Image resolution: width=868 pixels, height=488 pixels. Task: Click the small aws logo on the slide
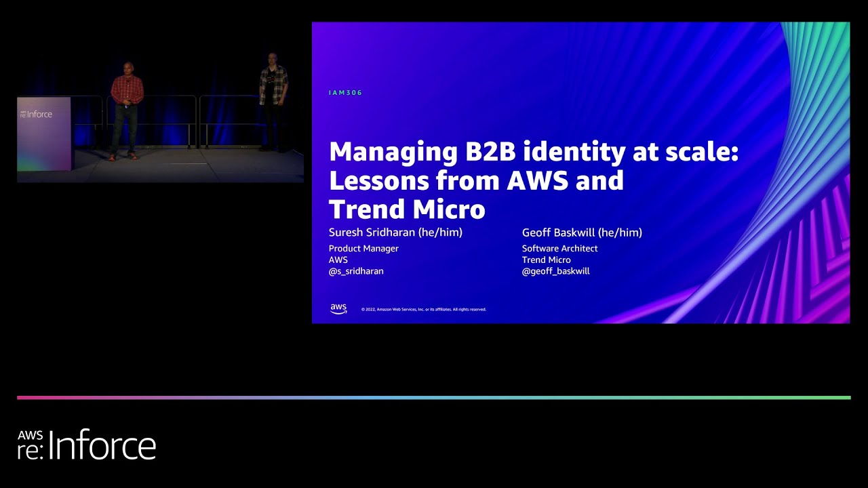(x=338, y=309)
